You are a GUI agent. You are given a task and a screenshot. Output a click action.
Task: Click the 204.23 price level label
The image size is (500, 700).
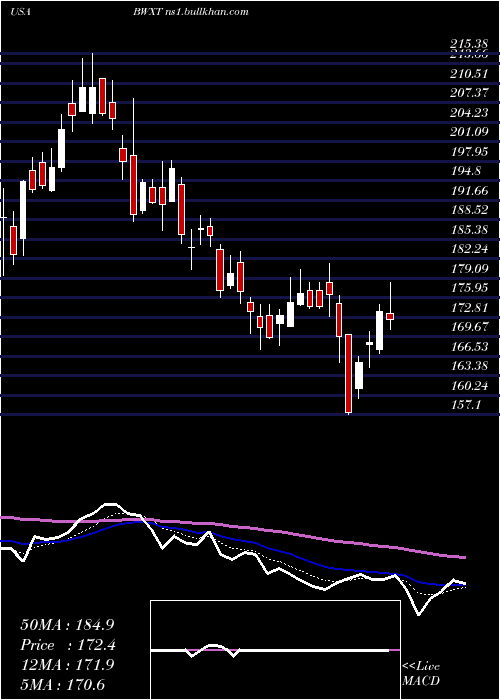(469, 112)
